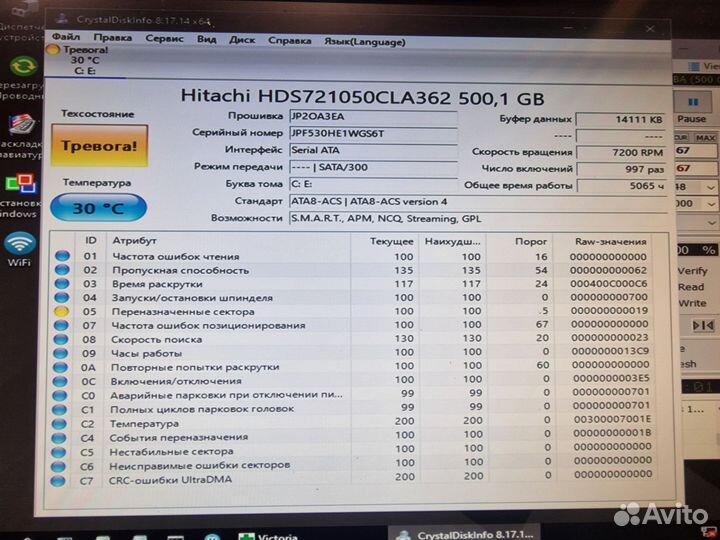Click raw value 0000000013C9 of power-on hours
720x540 pixels.
click(x=611, y=351)
